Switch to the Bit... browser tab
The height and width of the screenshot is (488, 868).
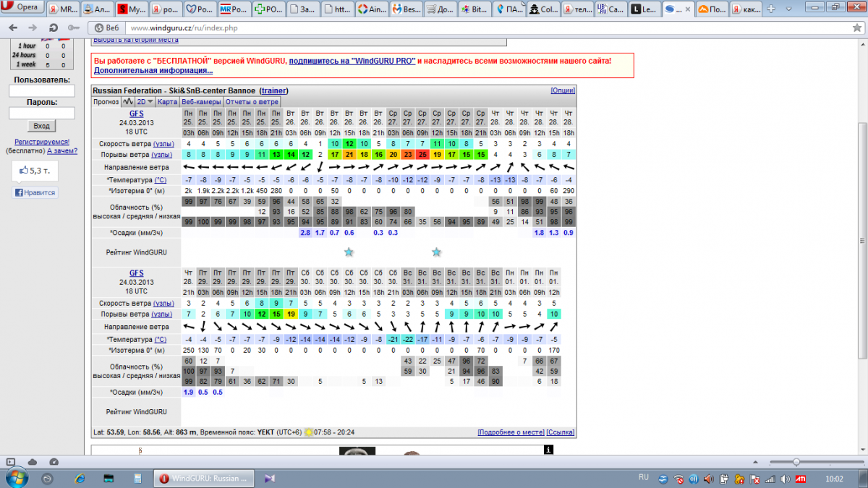tap(475, 10)
